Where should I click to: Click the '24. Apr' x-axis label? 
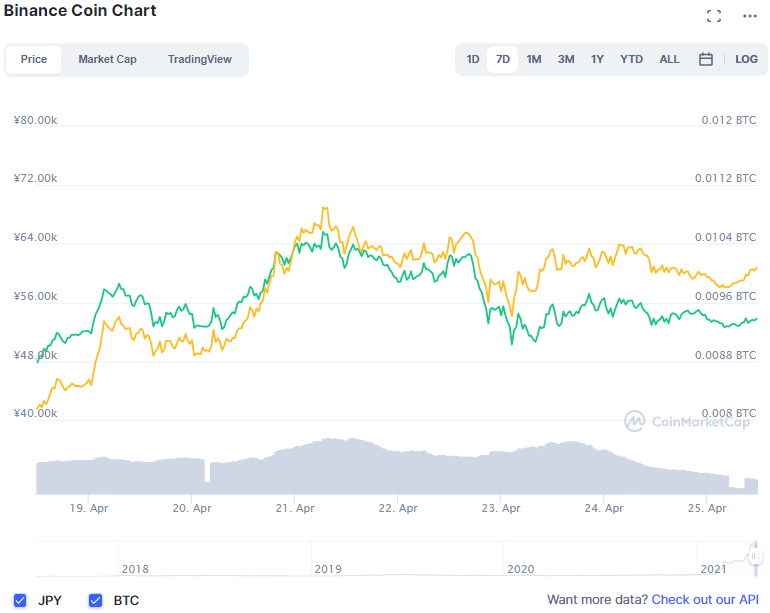click(604, 508)
